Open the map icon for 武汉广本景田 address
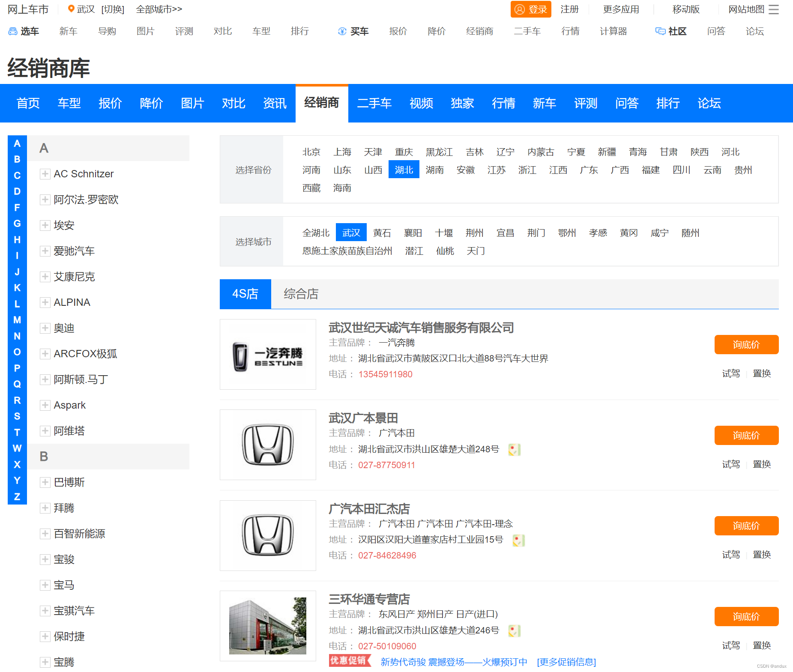The width and height of the screenshot is (793, 672). tap(514, 449)
